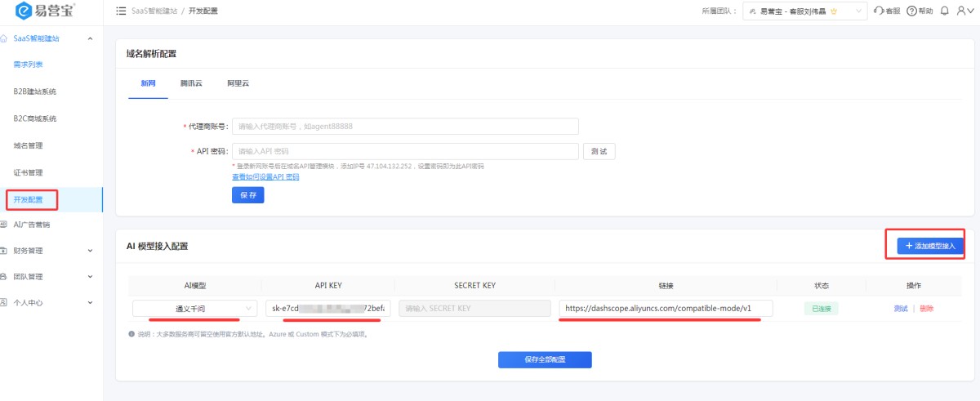Open AI广告营销 in sidebar

[x=32, y=224]
